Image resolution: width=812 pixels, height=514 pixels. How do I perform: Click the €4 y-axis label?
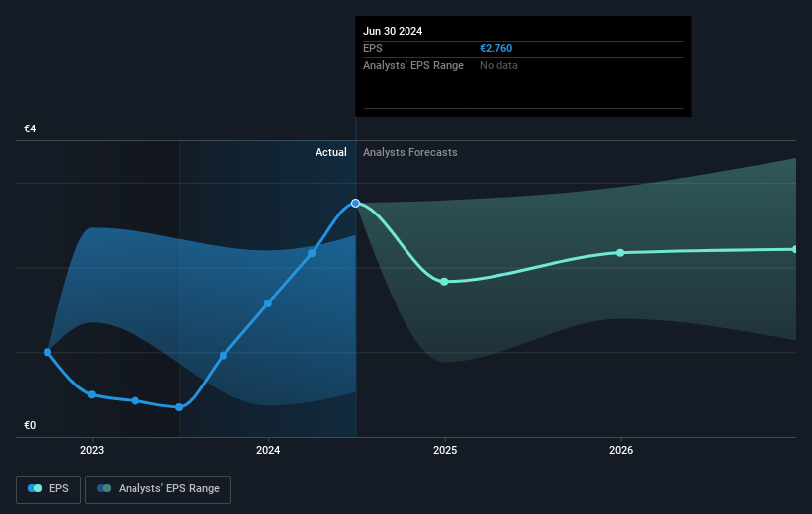coord(30,128)
